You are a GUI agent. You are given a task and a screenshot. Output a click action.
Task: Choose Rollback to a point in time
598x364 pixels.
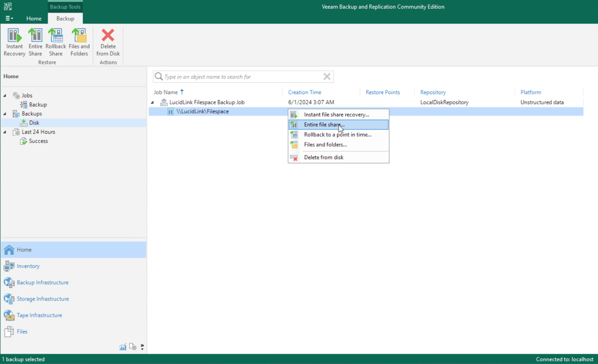point(338,135)
